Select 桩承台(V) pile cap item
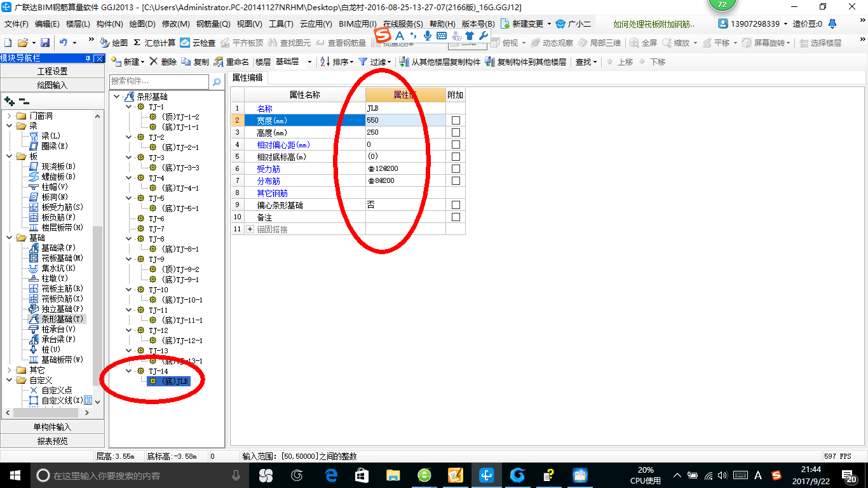Screen dimensions: 868x488 coord(52,329)
